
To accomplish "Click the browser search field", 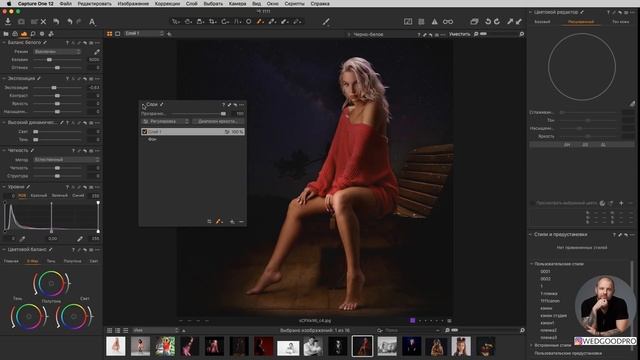I will 408,330.
